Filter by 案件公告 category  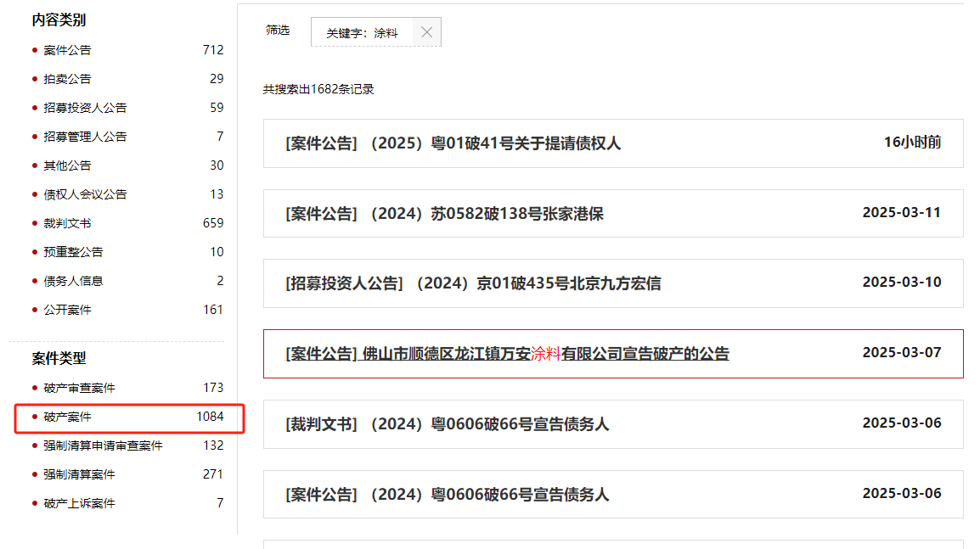pyautogui.click(x=67, y=50)
